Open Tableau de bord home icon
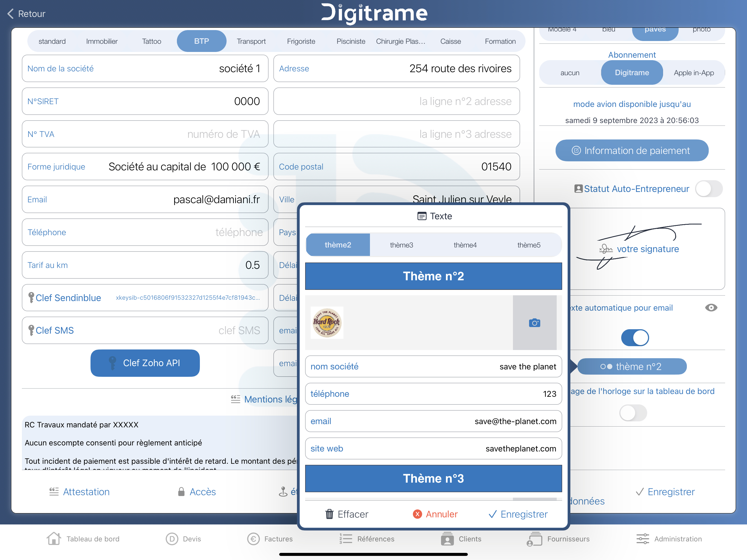Image resolution: width=747 pixels, height=560 pixels. pyautogui.click(x=54, y=539)
